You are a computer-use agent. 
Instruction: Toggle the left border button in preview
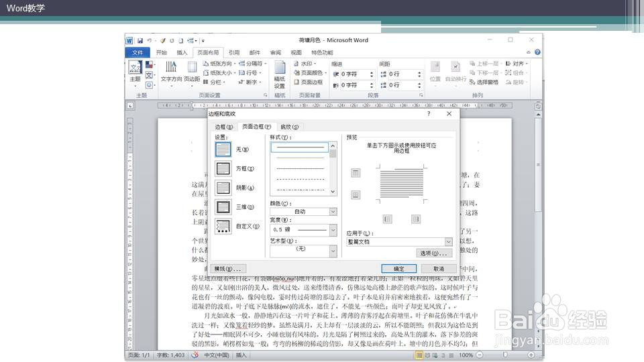(387, 219)
